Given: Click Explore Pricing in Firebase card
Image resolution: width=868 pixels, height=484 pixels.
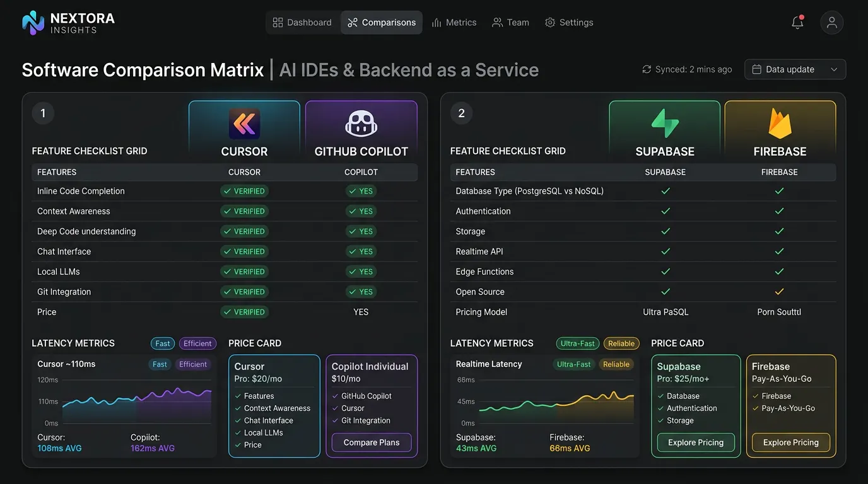Looking at the screenshot, I should point(791,442).
